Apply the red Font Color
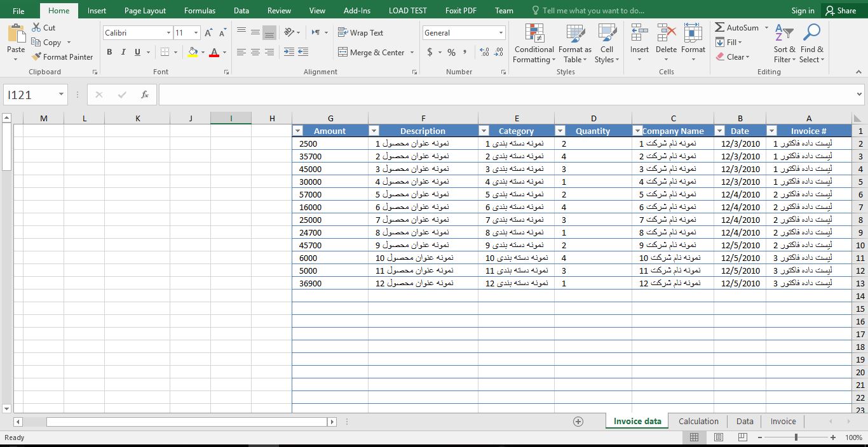The width and height of the screenshot is (868, 447). [x=214, y=52]
